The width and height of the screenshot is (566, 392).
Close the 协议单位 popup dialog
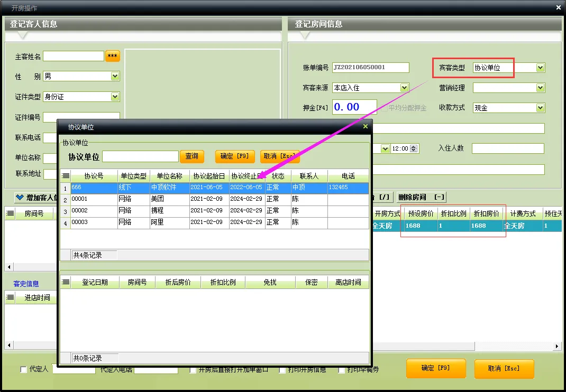(366, 126)
